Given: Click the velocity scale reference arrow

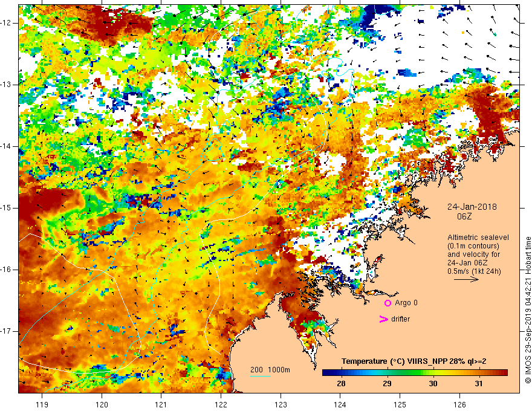Looking at the screenshot, I should pyautogui.click(x=466, y=279).
